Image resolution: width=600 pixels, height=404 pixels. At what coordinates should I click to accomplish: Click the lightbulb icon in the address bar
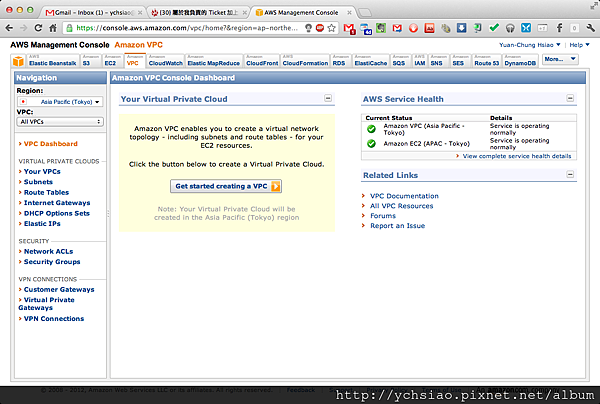308,28
